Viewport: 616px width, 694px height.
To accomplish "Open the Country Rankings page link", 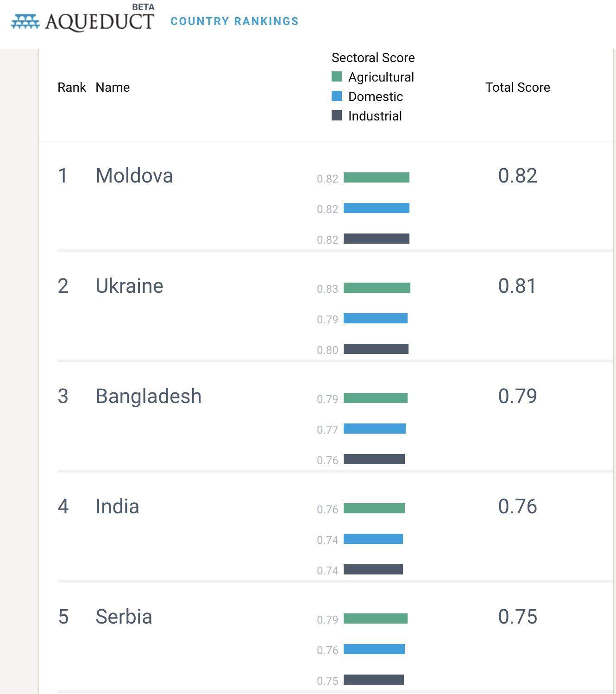I will (x=234, y=21).
